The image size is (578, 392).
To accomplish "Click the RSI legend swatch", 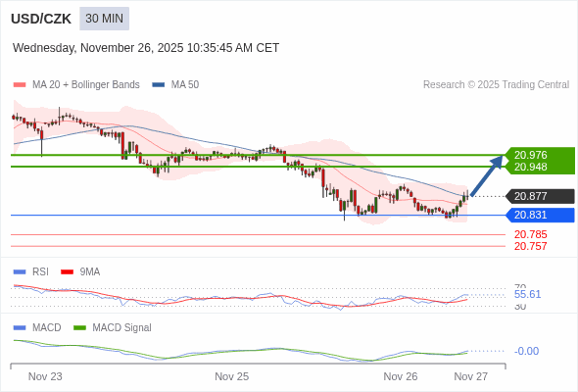I will point(20,272).
